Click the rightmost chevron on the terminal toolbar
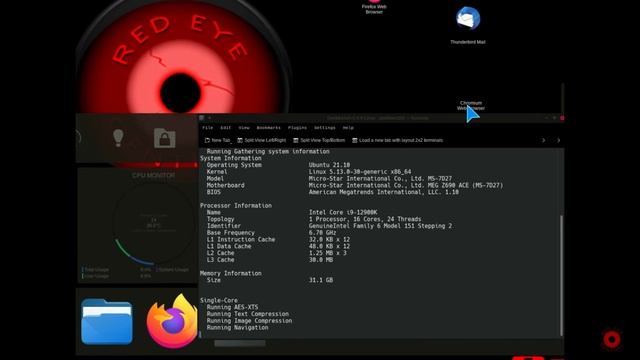640x360 pixels. coord(558,140)
